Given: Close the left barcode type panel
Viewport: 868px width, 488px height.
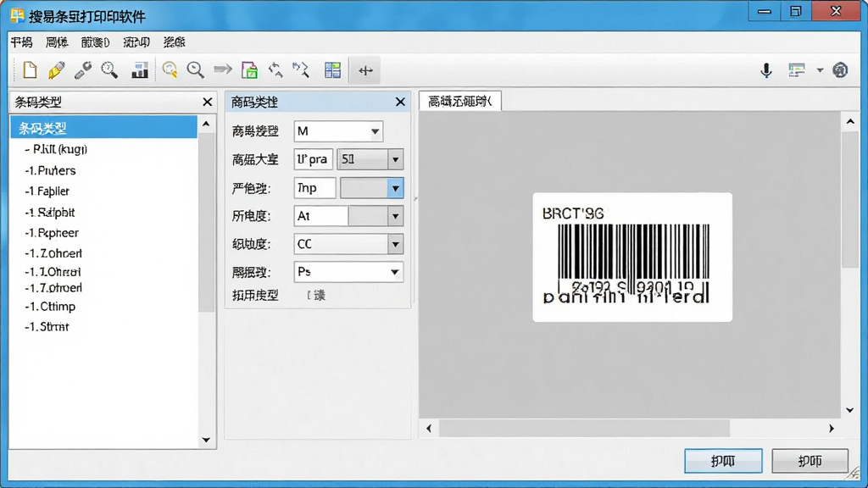Looking at the screenshot, I should (207, 102).
